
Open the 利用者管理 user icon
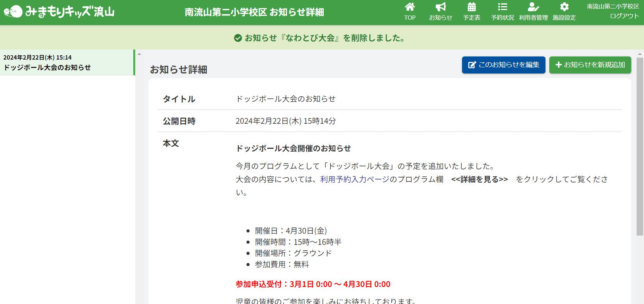click(533, 7)
